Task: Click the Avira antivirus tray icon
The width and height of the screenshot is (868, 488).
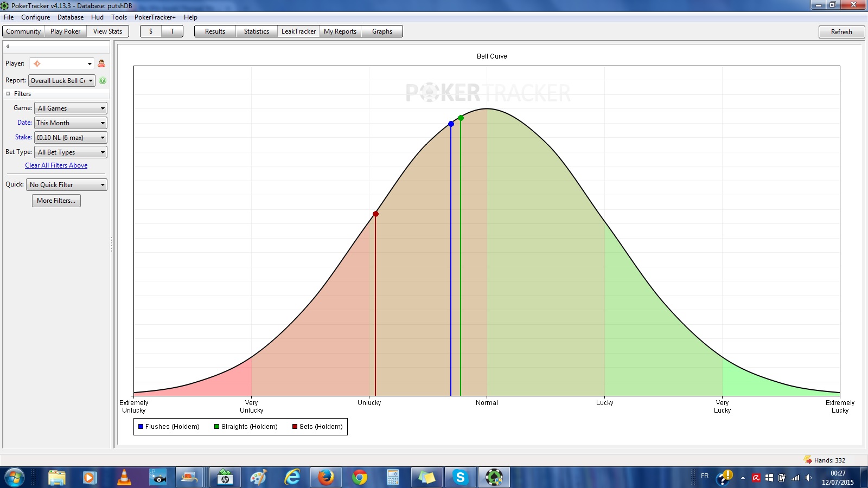Action: (x=756, y=478)
